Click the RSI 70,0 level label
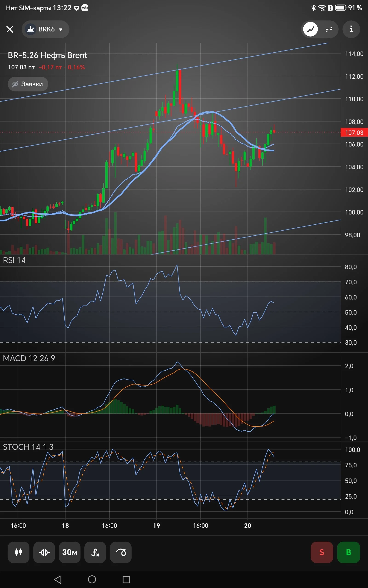 [351, 282]
